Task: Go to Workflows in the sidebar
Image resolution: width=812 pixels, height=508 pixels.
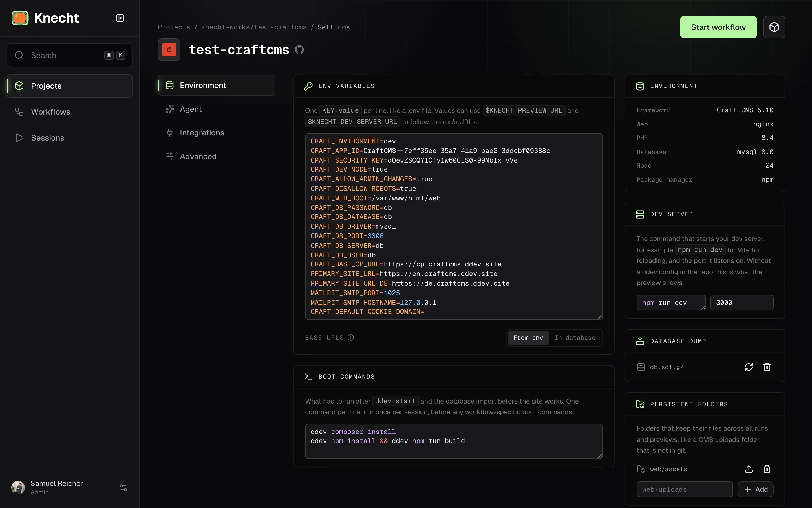Action: [x=69, y=112]
